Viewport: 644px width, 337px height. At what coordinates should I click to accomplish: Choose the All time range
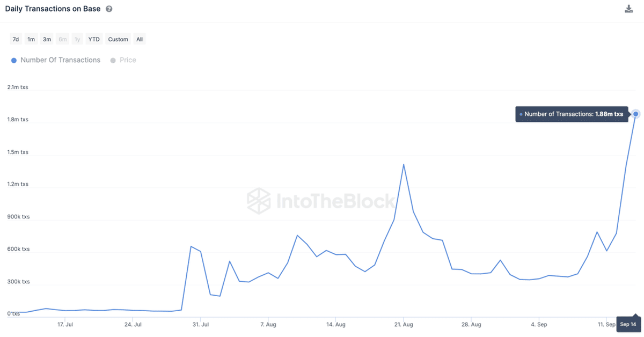[x=139, y=39]
